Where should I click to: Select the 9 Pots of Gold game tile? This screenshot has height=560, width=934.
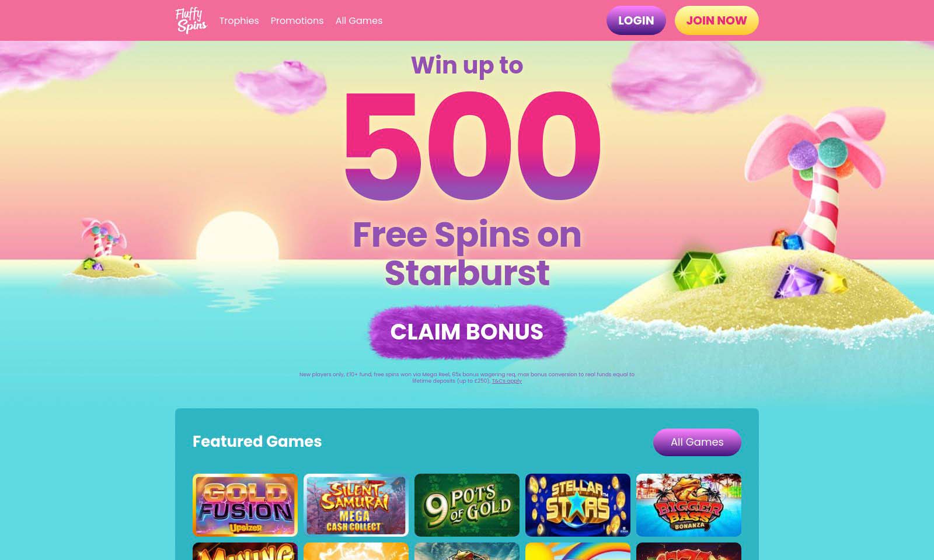click(467, 505)
